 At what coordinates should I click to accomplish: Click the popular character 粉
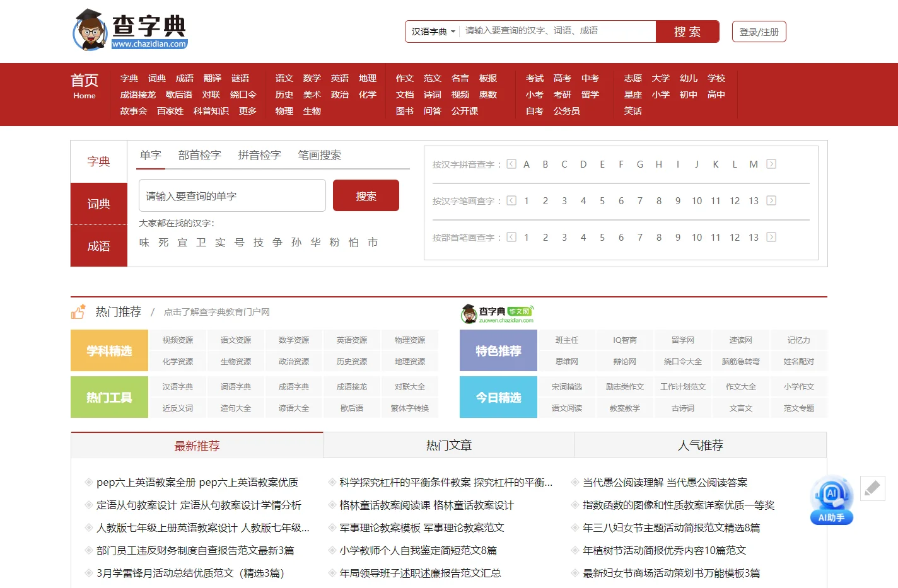[x=334, y=242]
